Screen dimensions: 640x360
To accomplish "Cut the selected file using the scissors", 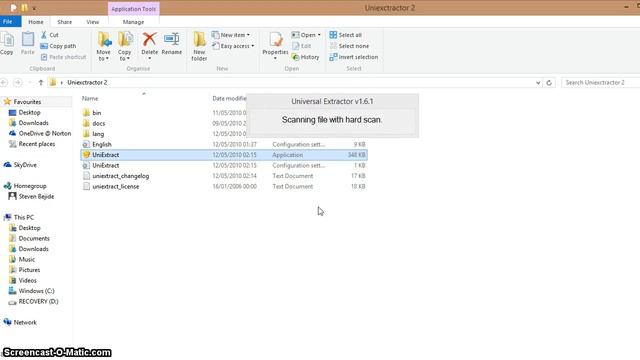I will pos(50,35).
